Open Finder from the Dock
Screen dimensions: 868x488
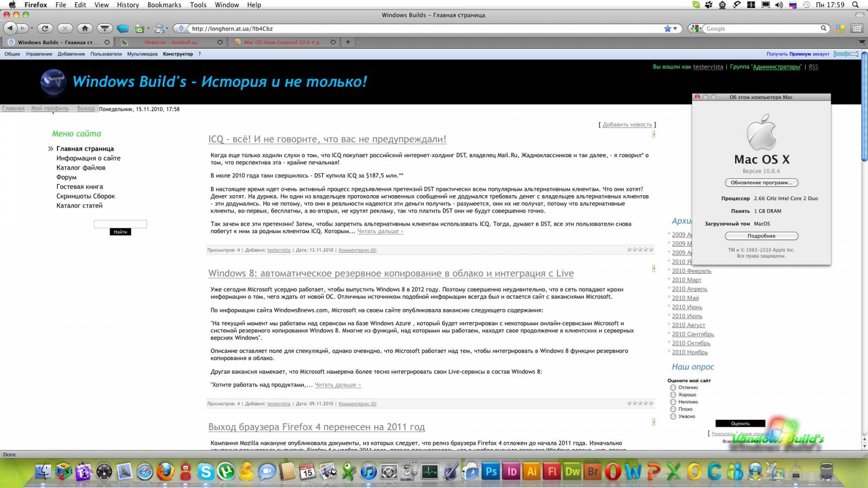(43, 472)
